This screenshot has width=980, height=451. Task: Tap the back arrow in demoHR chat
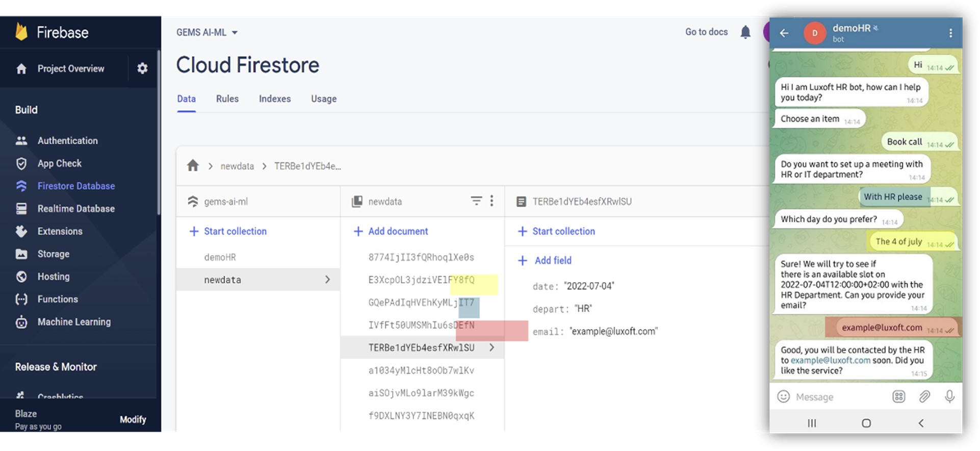coord(784,33)
